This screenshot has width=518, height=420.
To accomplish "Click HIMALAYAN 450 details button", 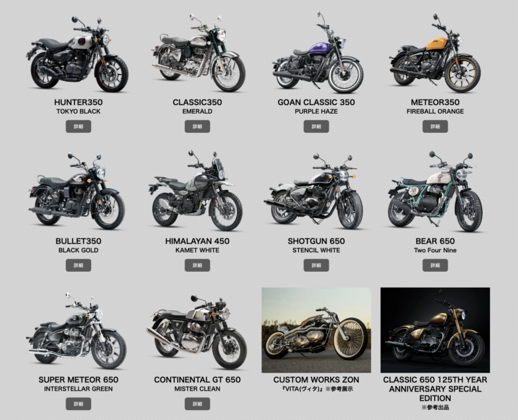I will point(197,265).
